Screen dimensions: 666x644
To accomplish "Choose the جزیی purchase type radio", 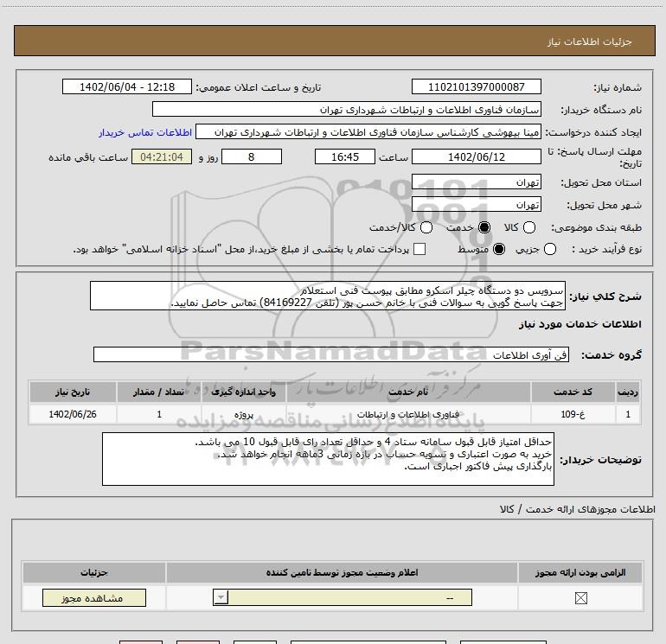I will coord(550,249).
